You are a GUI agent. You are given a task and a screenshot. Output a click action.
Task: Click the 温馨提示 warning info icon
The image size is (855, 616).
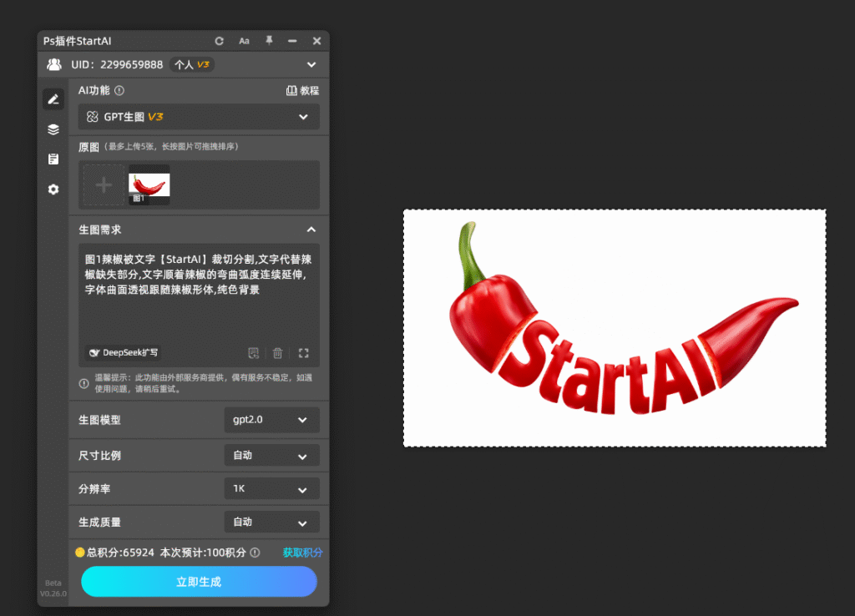click(x=84, y=383)
